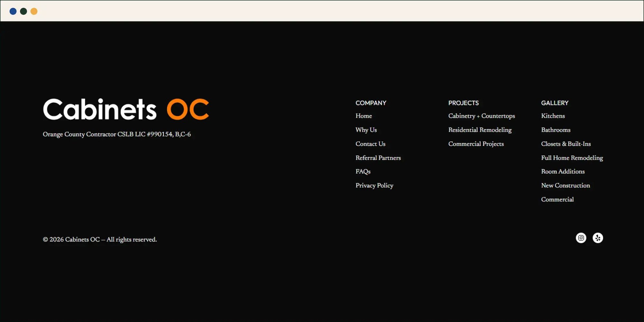This screenshot has height=322, width=644.
Task: Open the Instagram social icon
Action: click(581, 238)
